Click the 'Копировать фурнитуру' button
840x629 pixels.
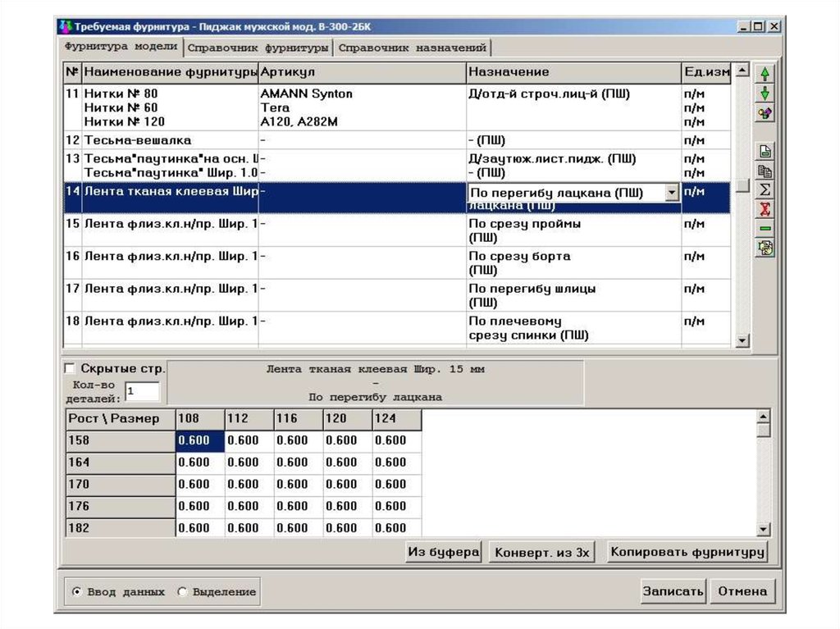[687, 552]
